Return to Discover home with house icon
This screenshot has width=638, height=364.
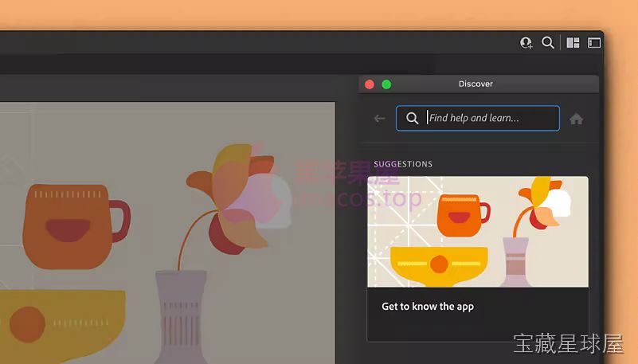[x=576, y=119]
